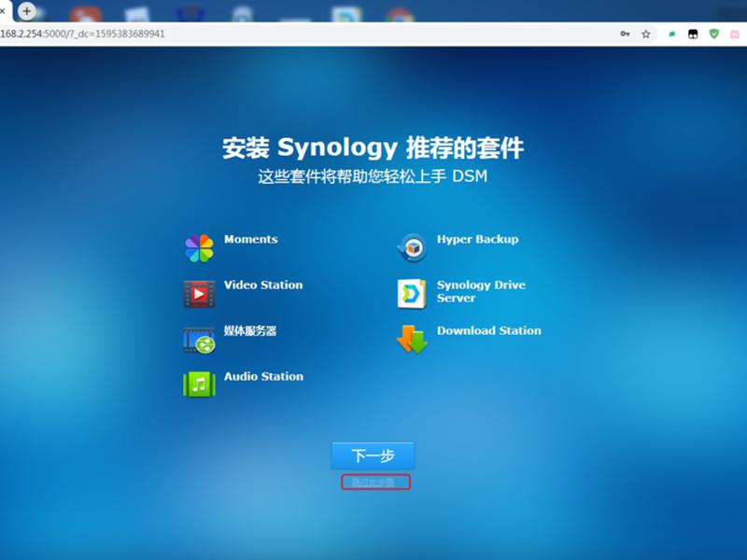Click the Hyper Backup icon
Viewport: 747px width, 560px height.
(412, 247)
